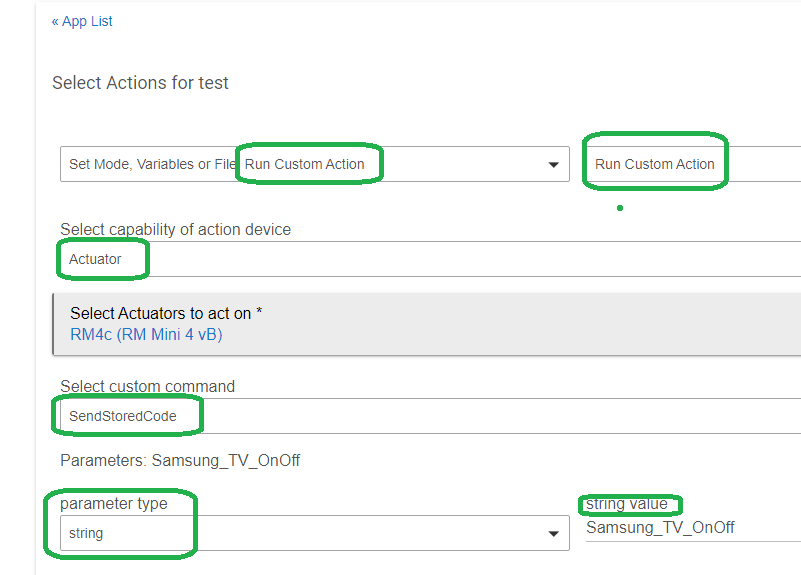
Task: Click the 'Select Actions for test' heading
Action: (140, 83)
